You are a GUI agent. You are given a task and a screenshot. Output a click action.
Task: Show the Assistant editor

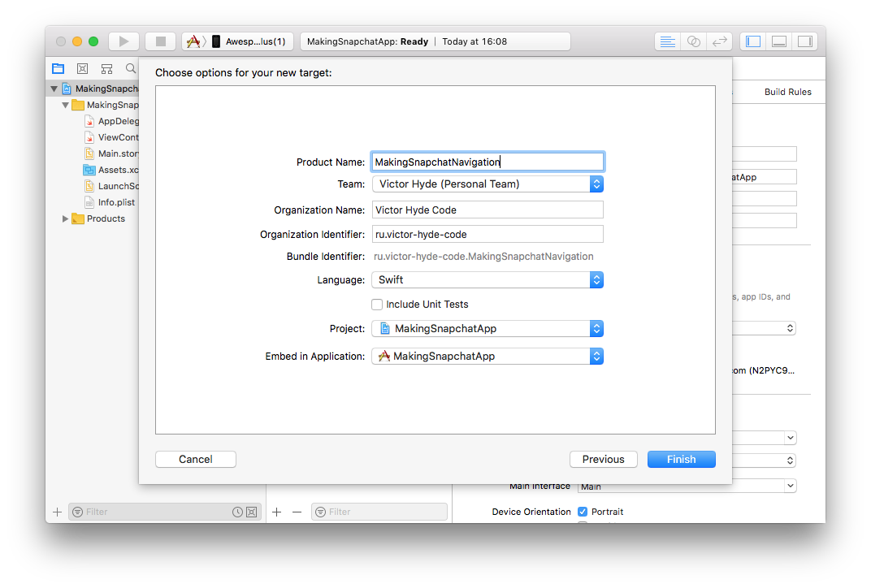coord(693,41)
